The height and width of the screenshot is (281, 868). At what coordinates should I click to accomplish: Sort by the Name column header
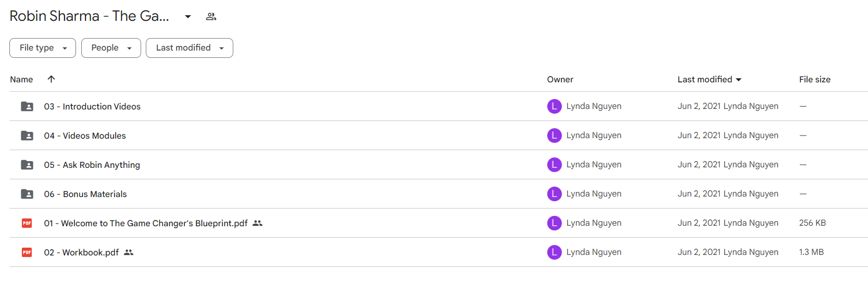point(21,80)
